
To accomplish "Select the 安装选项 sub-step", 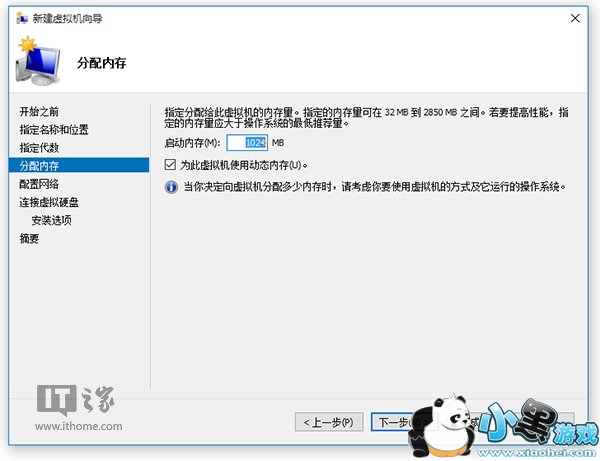I will 51,220.
